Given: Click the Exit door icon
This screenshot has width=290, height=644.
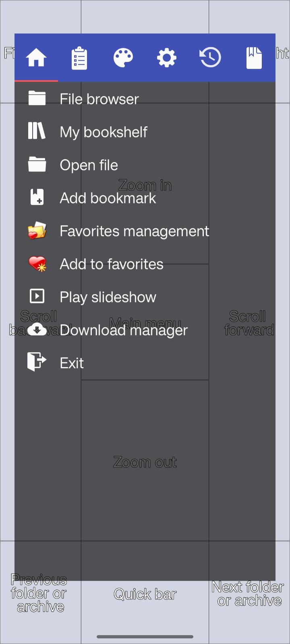Looking at the screenshot, I should coord(37,361).
